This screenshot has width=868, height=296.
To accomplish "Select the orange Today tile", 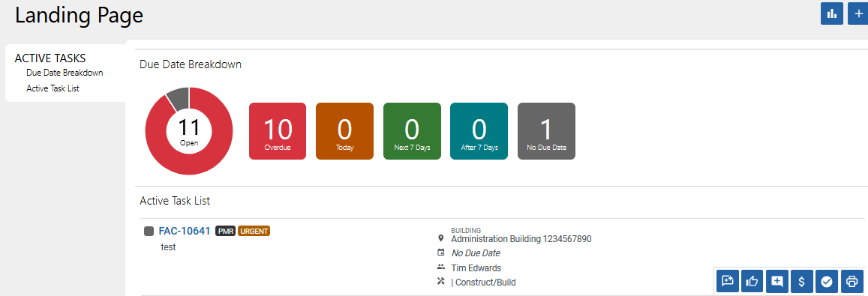I will pyautogui.click(x=344, y=131).
